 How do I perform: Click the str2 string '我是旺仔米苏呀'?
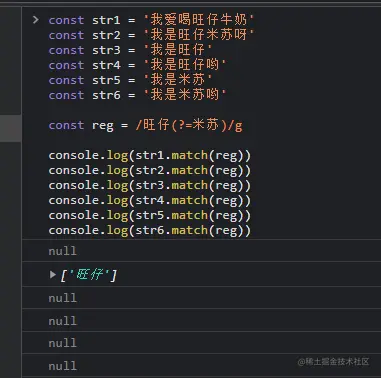pyautogui.click(x=199, y=35)
